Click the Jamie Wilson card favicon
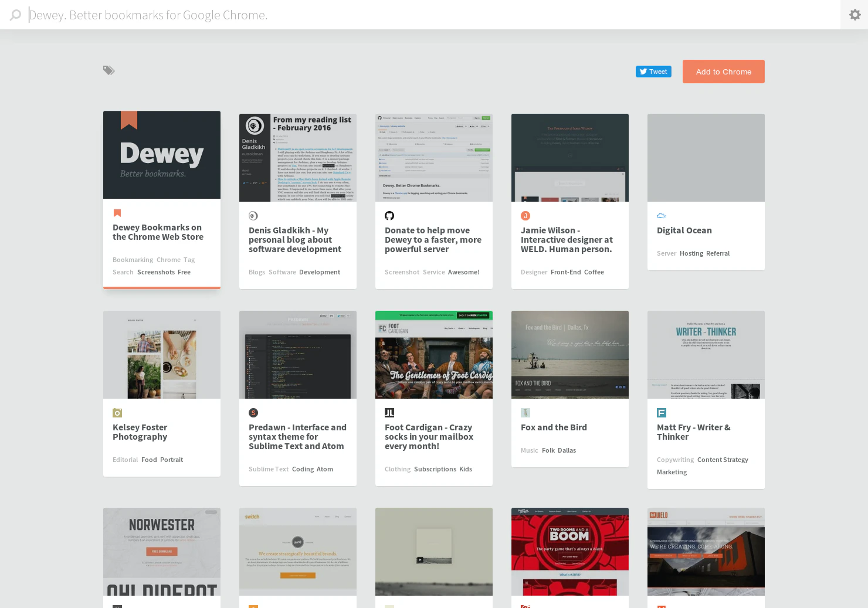Viewport: 868px width, 608px height. coord(525,216)
